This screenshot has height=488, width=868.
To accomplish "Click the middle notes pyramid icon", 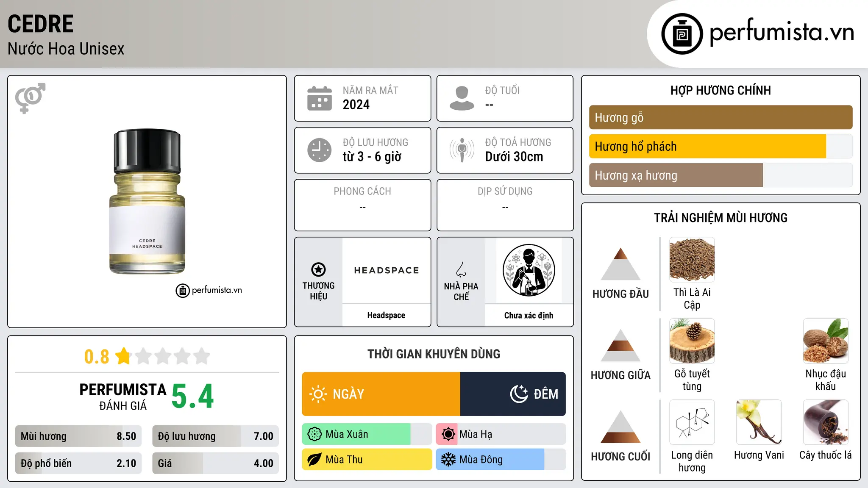I will pyautogui.click(x=620, y=345).
